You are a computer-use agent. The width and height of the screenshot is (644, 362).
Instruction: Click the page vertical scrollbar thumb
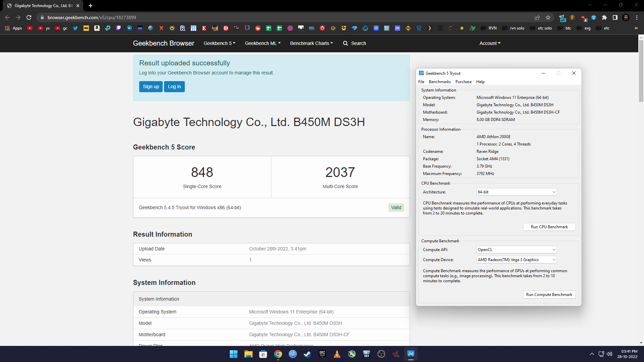click(x=641, y=71)
